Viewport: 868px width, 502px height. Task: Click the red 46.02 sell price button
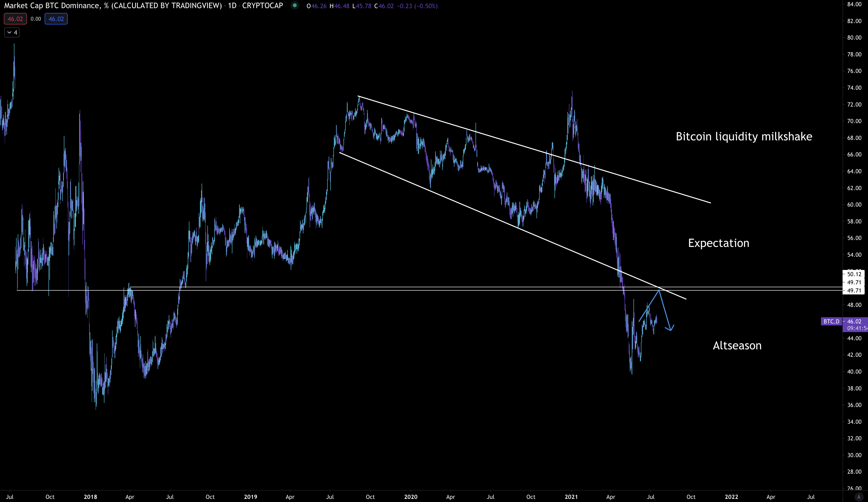click(15, 19)
